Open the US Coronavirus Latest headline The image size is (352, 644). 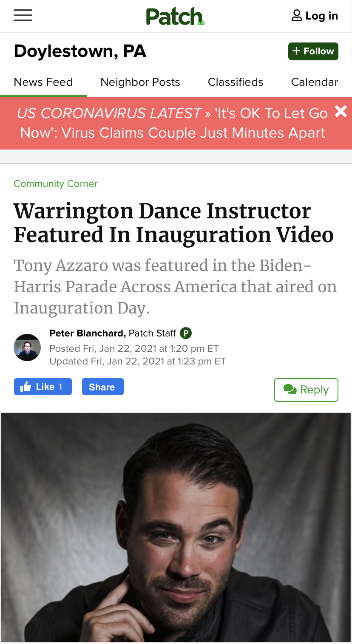pyautogui.click(x=172, y=123)
